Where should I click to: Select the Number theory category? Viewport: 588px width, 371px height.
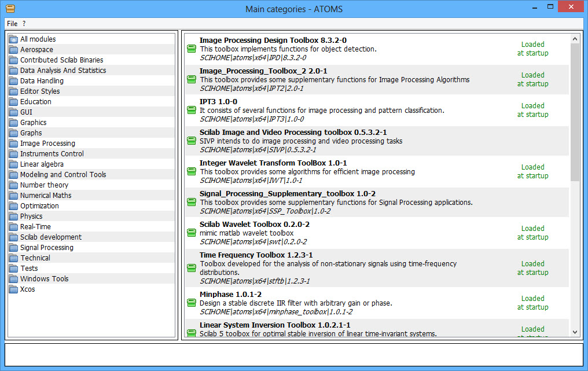click(x=91, y=185)
